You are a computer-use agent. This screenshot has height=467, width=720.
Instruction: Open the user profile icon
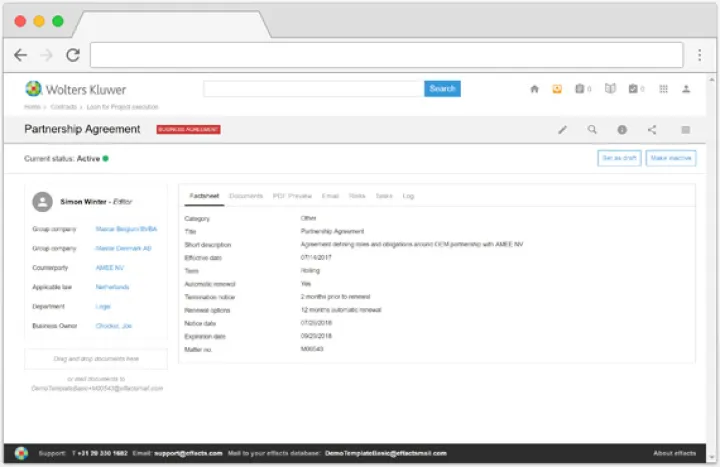tap(686, 89)
